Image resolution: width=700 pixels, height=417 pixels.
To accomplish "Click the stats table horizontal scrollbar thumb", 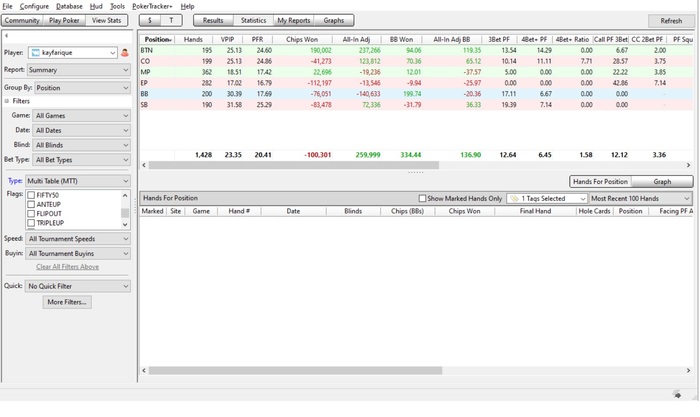I will coord(294,165).
